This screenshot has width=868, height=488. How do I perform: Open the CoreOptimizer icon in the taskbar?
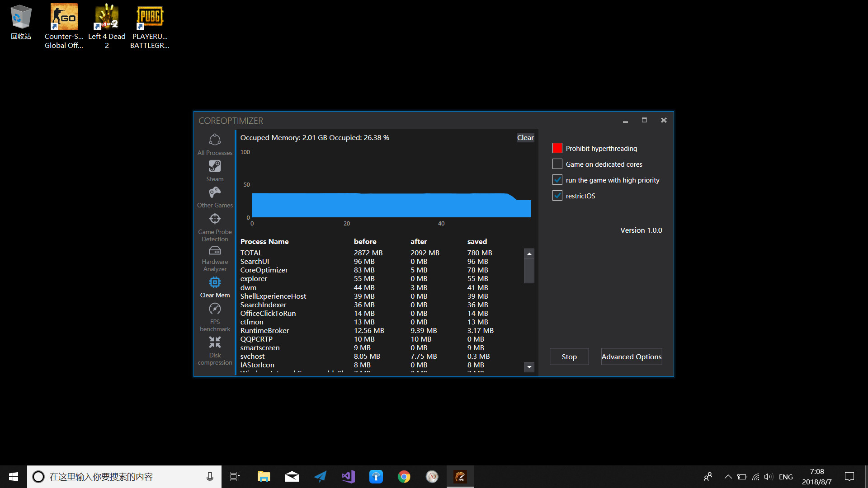pos(460,476)
